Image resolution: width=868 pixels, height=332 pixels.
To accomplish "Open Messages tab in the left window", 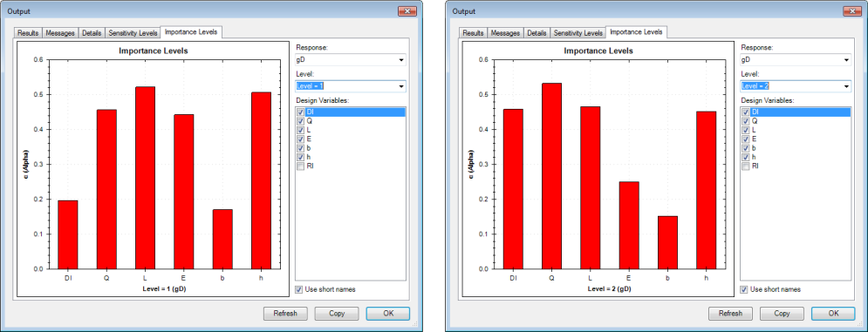I will pyautogui.click(x=60, y=33).
